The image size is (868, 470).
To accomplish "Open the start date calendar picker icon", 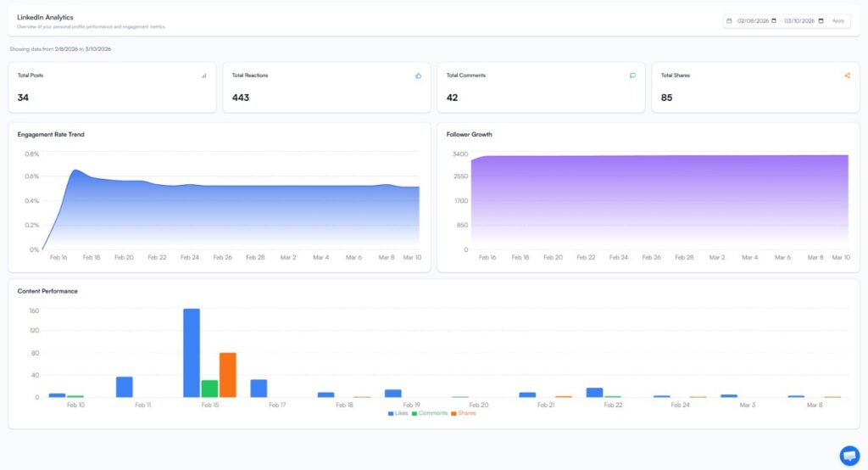I will [x=774, y=21].
